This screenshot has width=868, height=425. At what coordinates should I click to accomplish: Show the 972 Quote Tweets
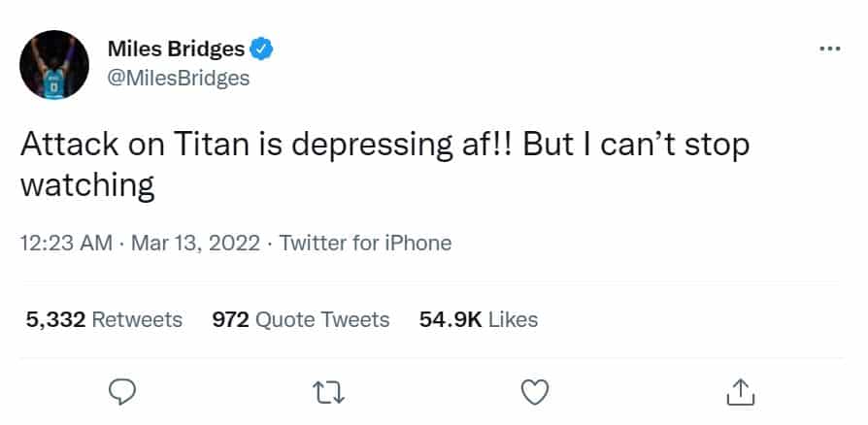click(300, 319)
